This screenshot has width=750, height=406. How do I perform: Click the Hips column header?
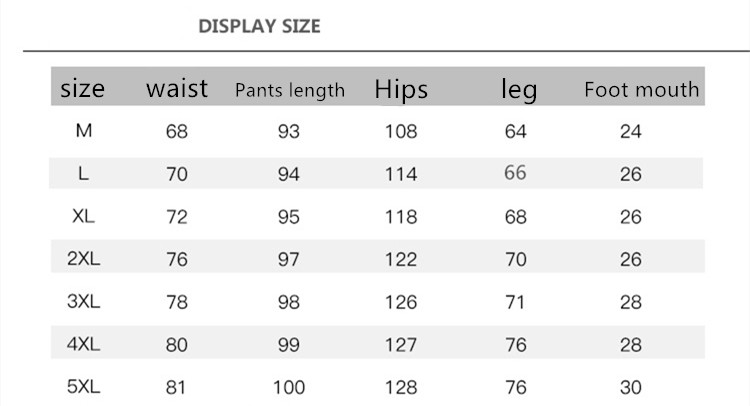point(401,89)
